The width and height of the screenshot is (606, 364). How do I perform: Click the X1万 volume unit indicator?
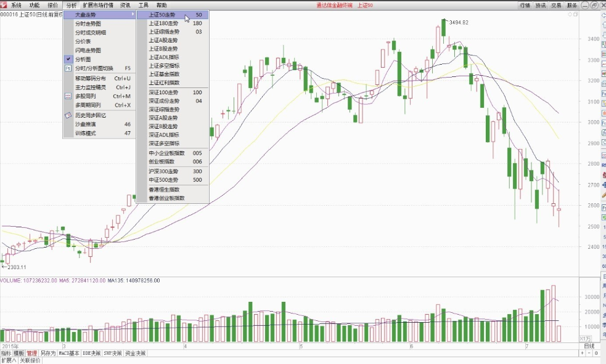[x=585, y=339]
